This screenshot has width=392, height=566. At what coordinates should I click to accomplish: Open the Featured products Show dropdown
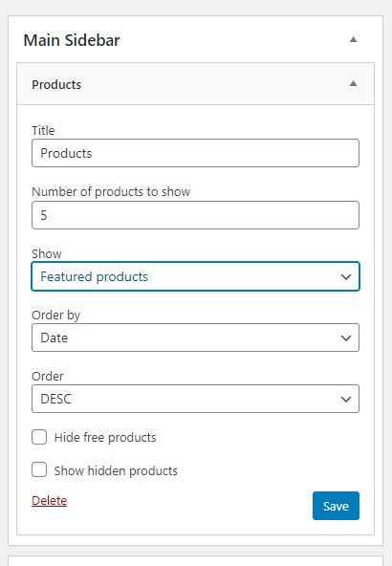pyautogui.click(x=195, y=276)
